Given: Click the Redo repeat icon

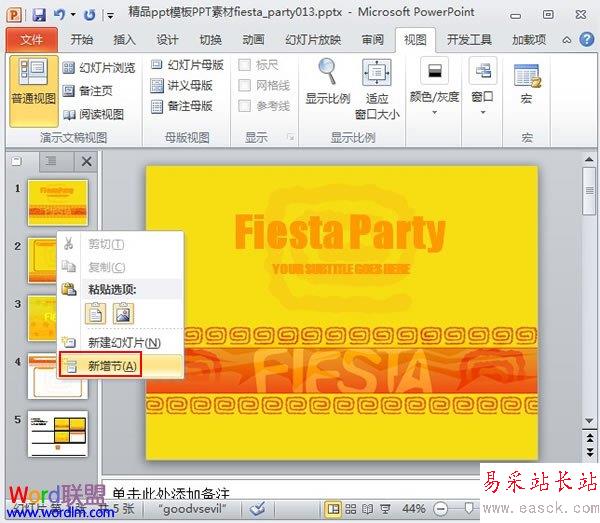Looking at the screenshot, I should pos(90,15).
